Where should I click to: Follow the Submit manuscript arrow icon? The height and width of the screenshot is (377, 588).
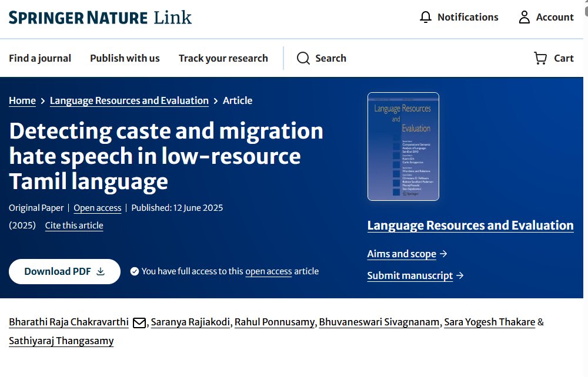tap(459, 275)
